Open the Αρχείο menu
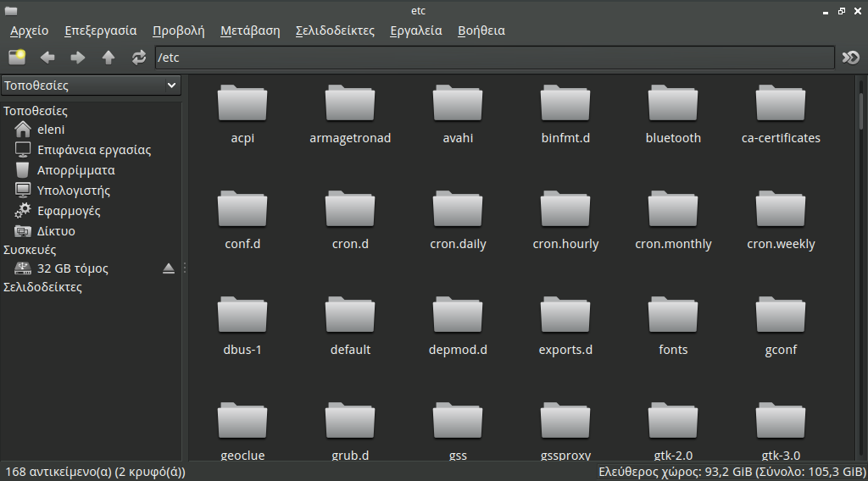The width and height of the screenshot is (868, 481). coord(30,31)
